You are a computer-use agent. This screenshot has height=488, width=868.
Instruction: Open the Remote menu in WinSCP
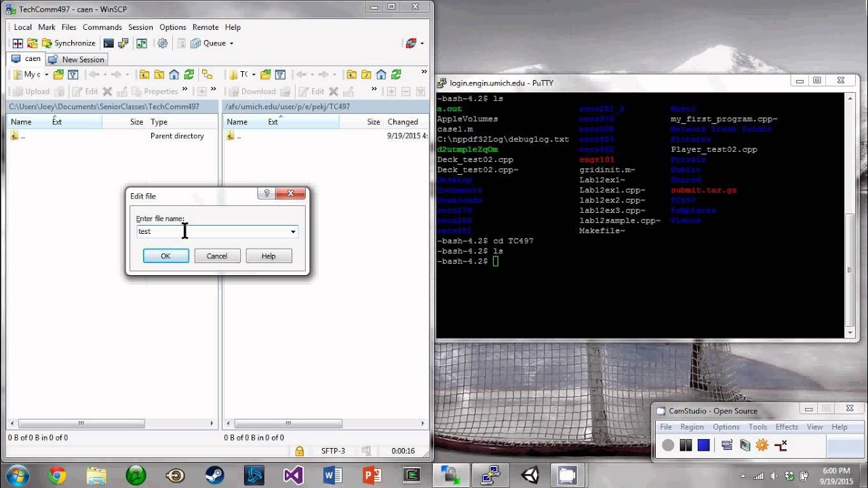205,27
